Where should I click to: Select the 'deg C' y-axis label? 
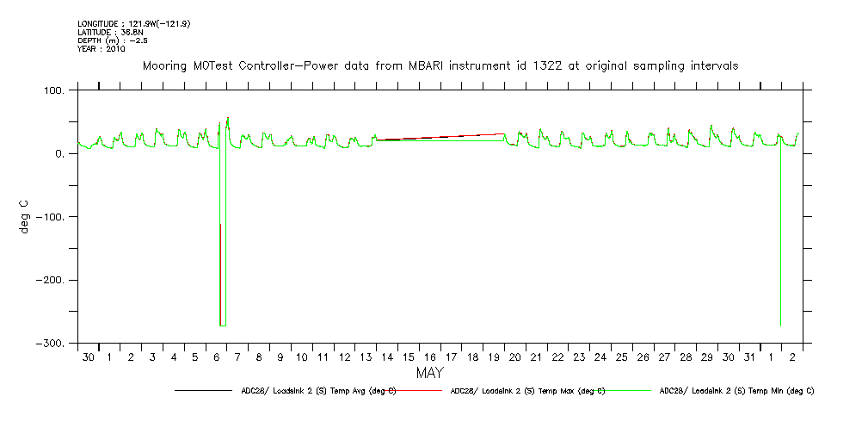(23, 216)
